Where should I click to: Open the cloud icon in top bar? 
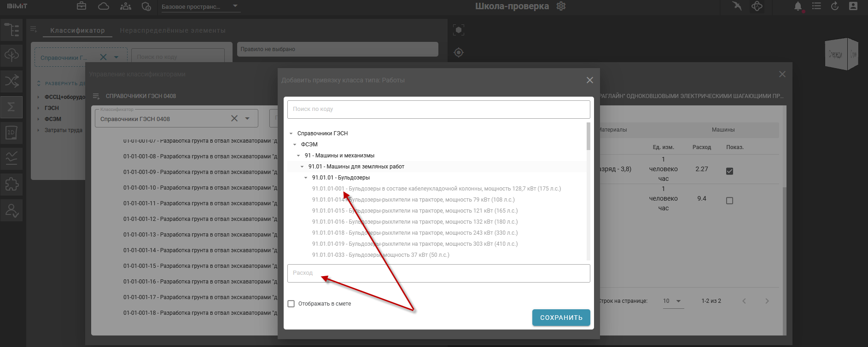pyautogui.click(x=104, y=6)
